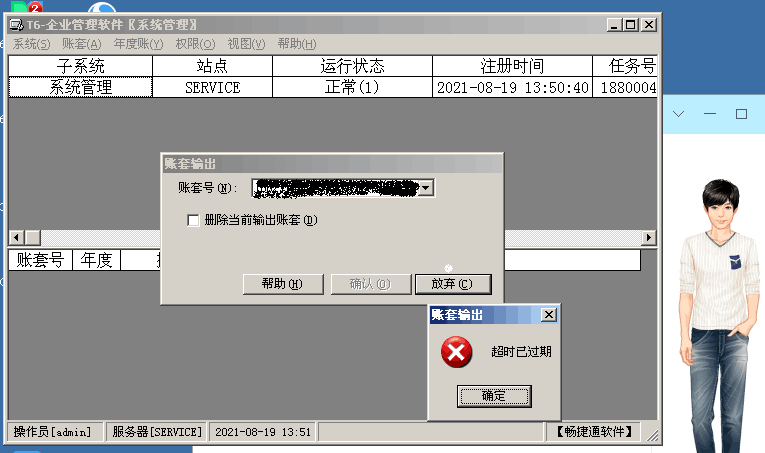Click the 放弃(C) button
The height and width of the screenshot is (453, 765).
click(453, 284)
